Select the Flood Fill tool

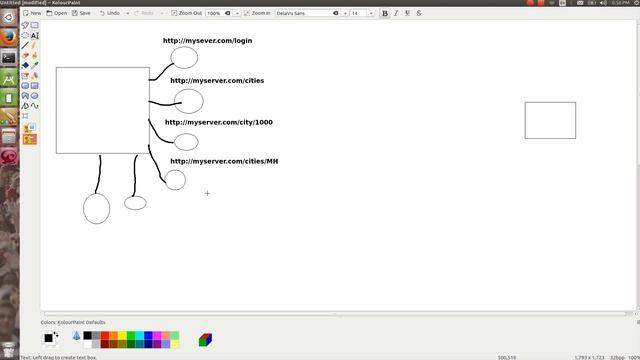tap(25, 65)
